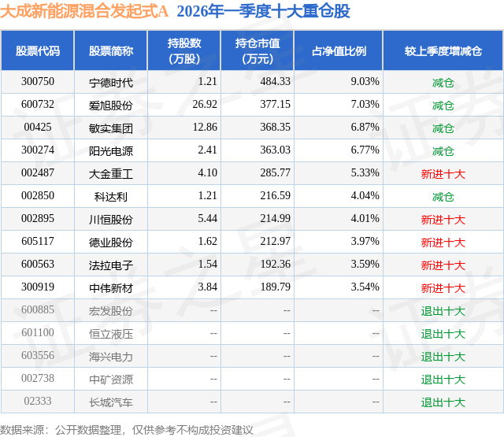504x437 pixels.
Task: Click net value ratio 3.59%
Action: pos(365,264)
